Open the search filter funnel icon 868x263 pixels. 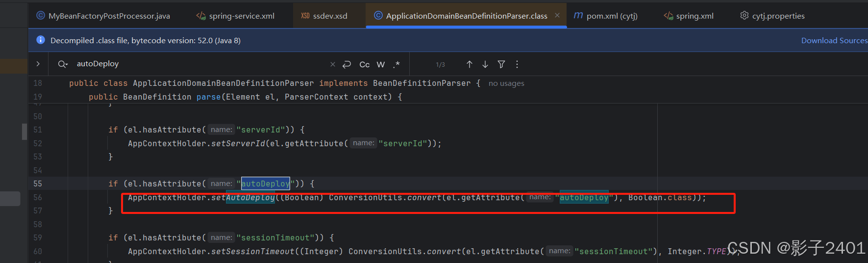click(x=501, y=64)
